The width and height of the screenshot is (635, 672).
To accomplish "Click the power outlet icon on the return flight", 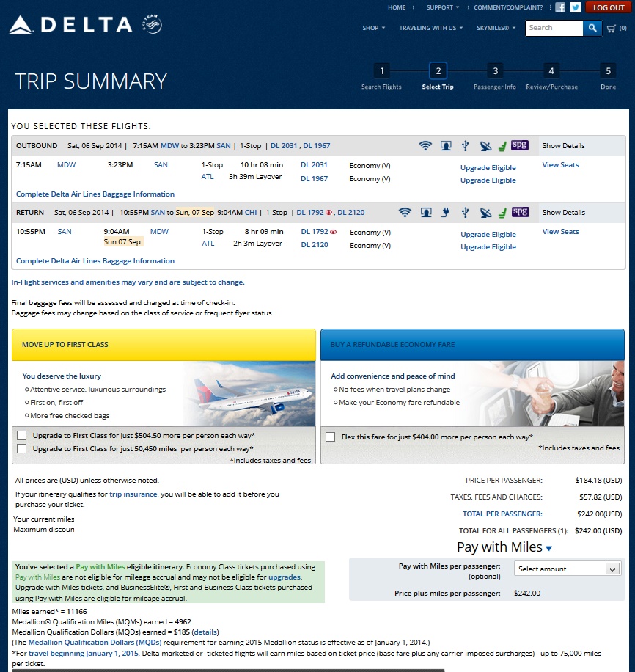I will tap(444, 213).
